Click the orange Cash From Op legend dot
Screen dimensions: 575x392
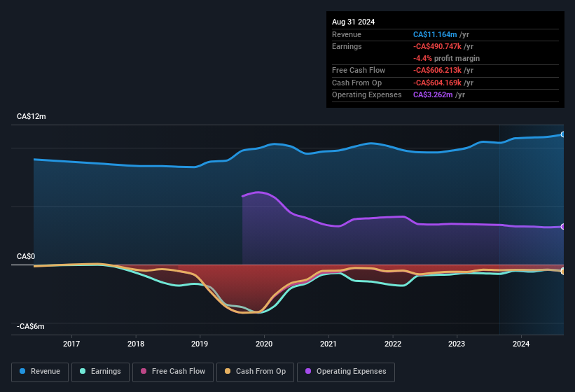click(228, 371)
